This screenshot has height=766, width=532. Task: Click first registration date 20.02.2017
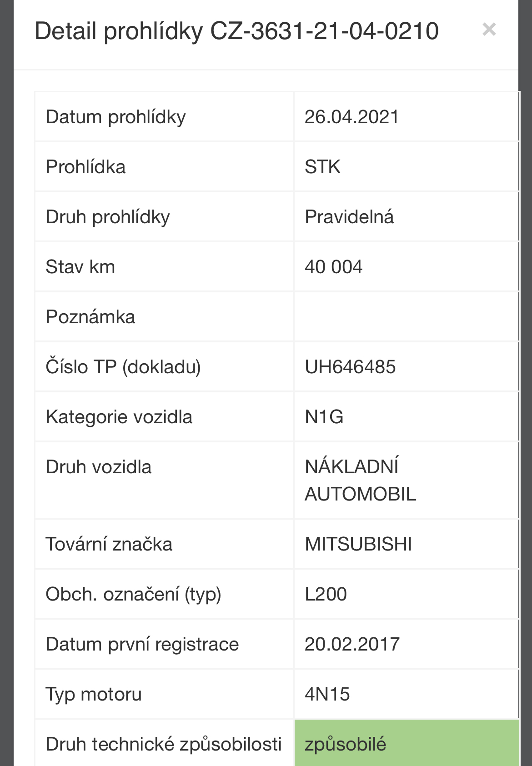(x=352, y=644)
